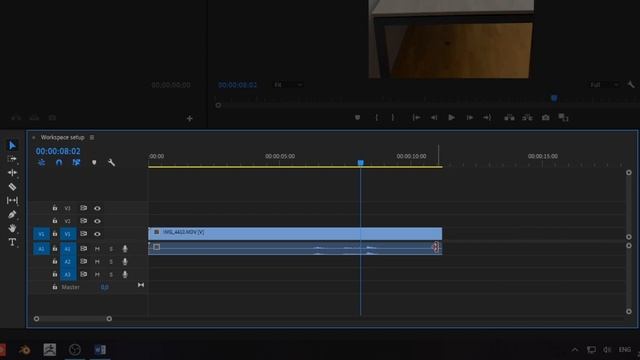Open Workspace setup panel menu
The height and width of the screenshot is (360, 640).
(92, 138)
